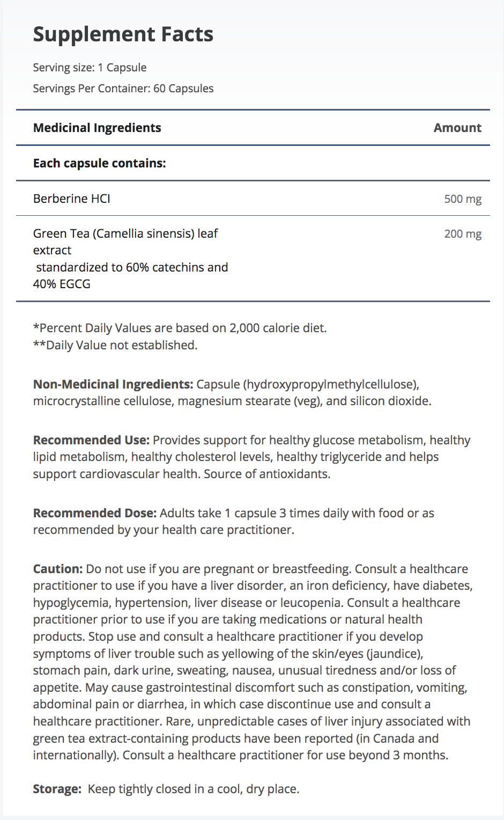Click the 40% EGCG text

[62, 284]
